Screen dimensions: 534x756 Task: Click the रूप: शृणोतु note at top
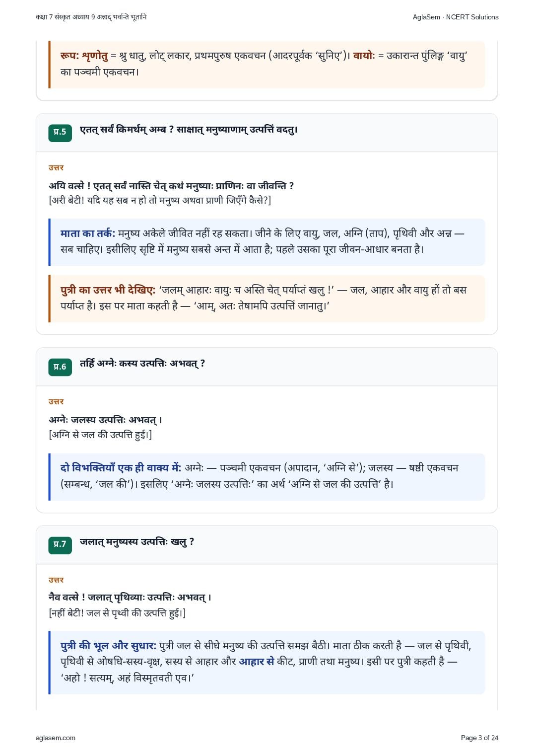click(267, 64)
